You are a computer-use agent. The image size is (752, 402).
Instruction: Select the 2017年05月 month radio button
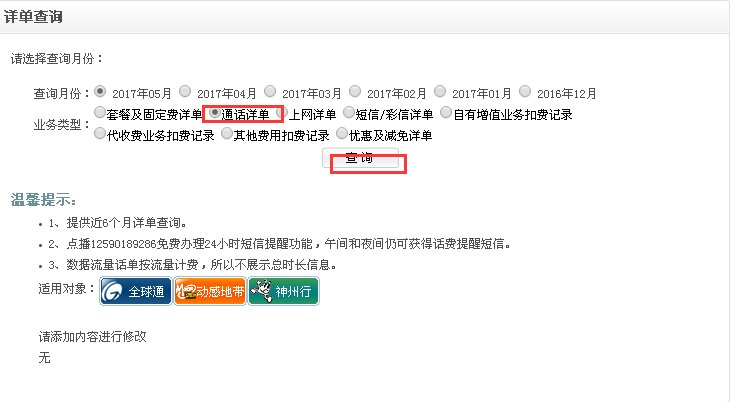click(100, 91)
